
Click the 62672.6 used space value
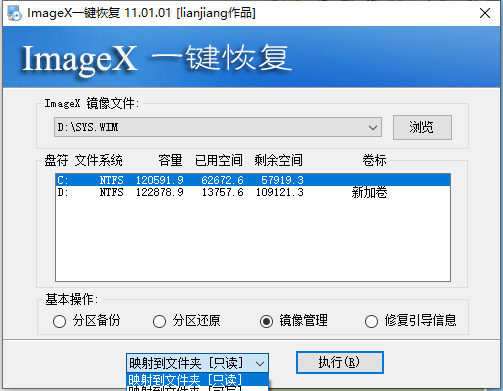tap(222, 180)
